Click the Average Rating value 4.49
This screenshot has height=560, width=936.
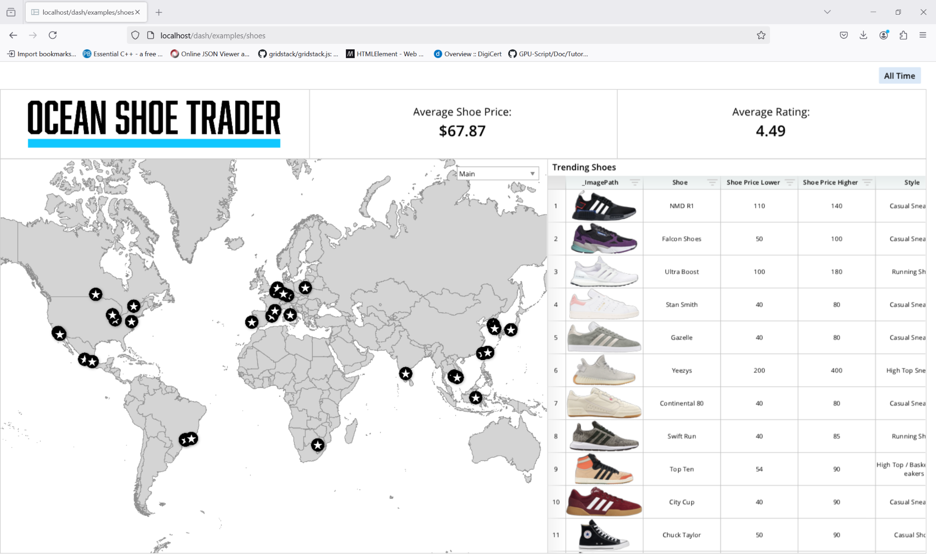[771, 131]
